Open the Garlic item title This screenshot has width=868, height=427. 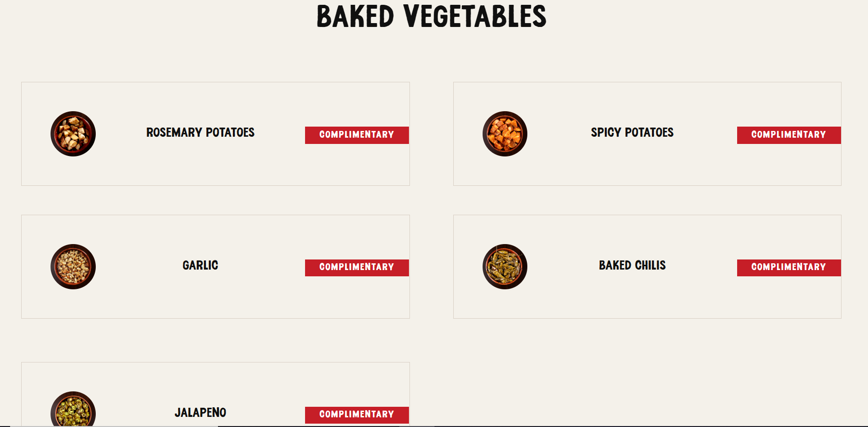(x=200, y=265)
